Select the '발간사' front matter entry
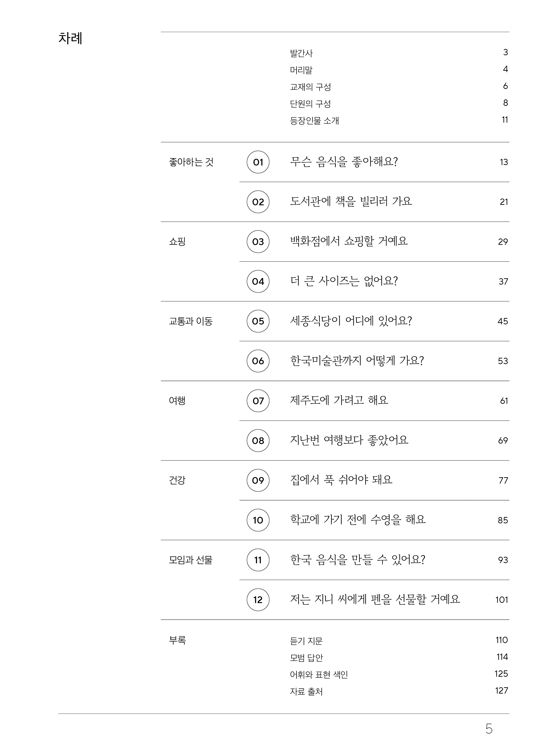This screenshot has width=552, height=756. point(301,53)
